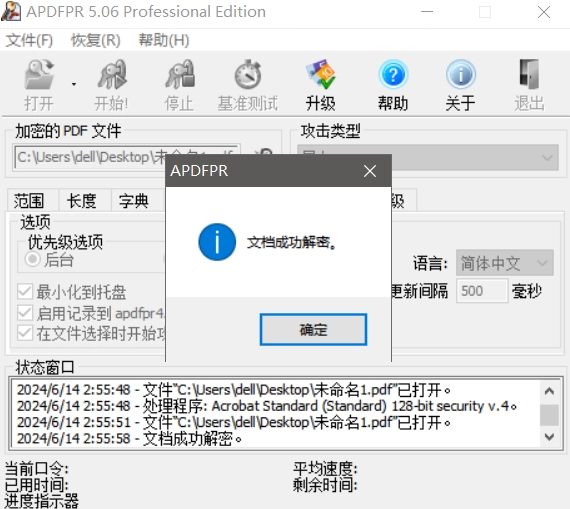Click scroll up arrow in status window
Screen dimensions: 570x509
pyautogui.click(x=549, y=391)
